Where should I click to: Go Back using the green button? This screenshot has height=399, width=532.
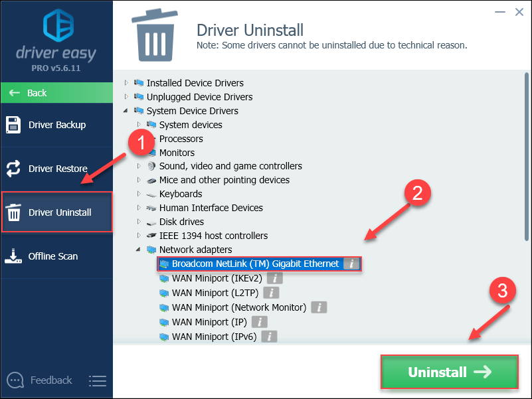[x=56, y=93]
